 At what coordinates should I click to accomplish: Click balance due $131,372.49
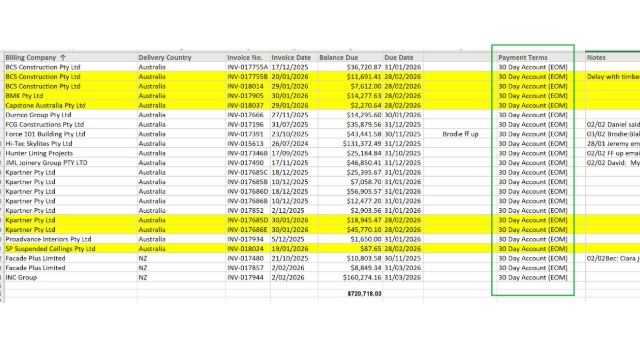coord(362,144)
